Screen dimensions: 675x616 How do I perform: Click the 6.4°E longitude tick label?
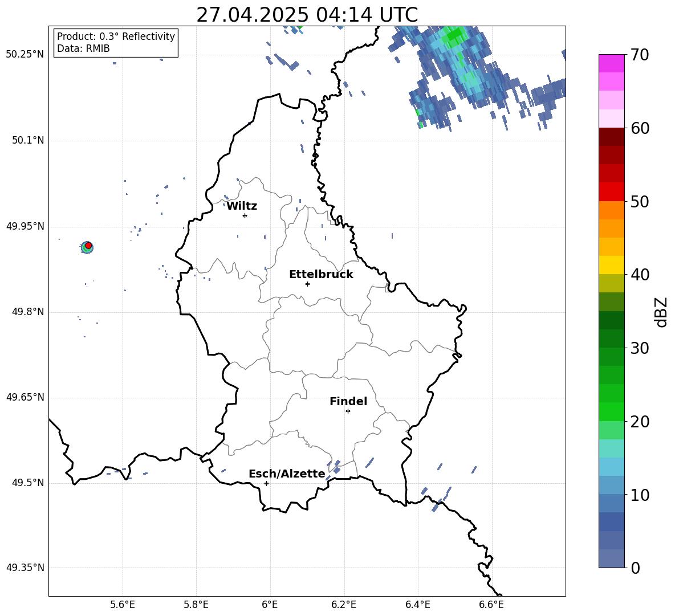418,605
